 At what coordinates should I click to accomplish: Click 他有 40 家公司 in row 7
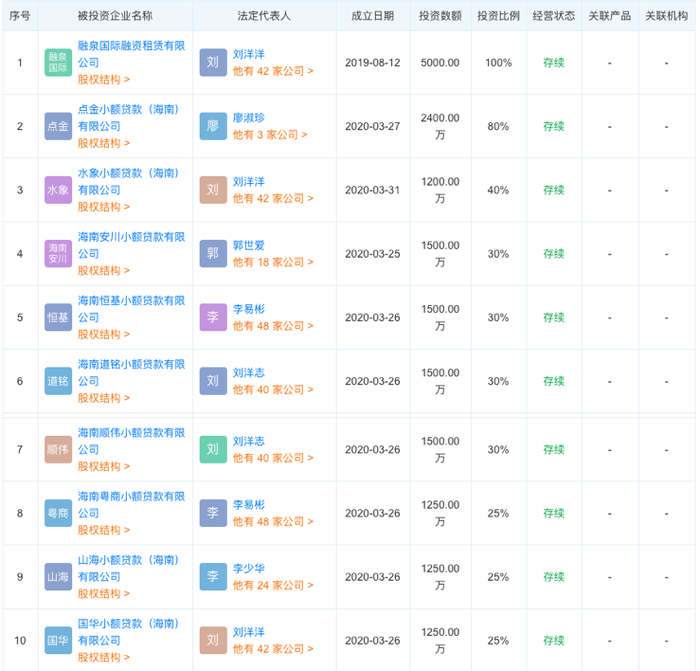(273, 458)
